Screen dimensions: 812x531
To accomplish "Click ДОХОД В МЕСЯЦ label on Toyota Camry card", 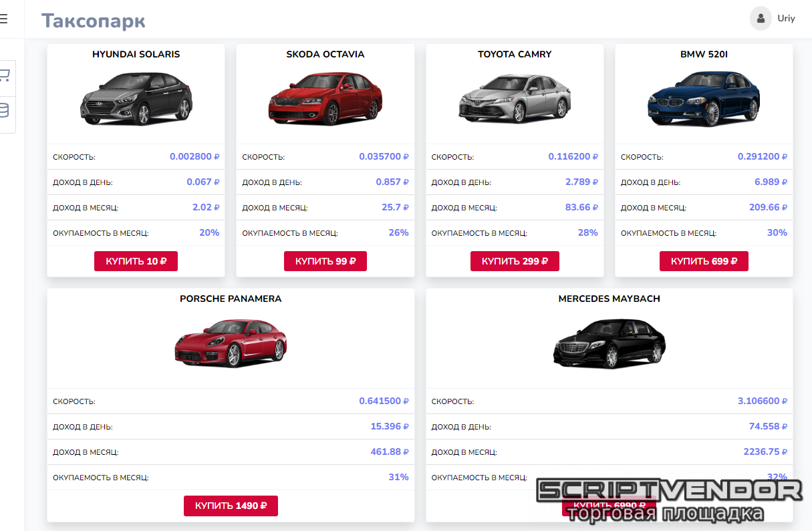I will (x=464, y=208).
